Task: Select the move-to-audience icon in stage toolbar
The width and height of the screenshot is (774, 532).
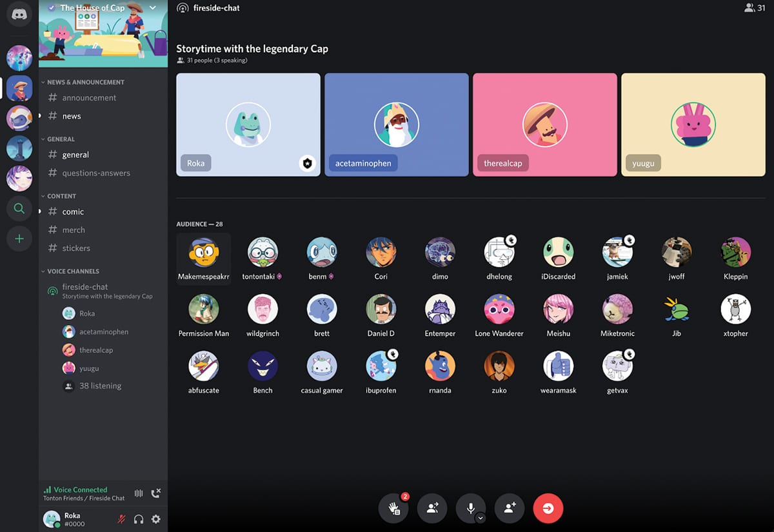Action: point(432,508)
